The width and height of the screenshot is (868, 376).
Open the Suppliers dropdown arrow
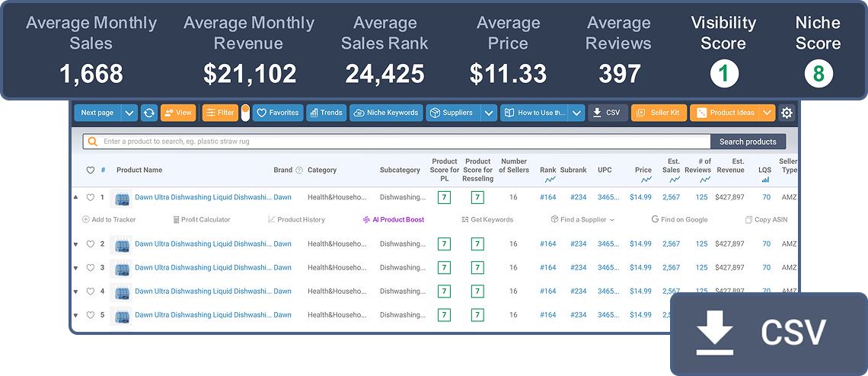pyautogui.click(x=489, y=113)
